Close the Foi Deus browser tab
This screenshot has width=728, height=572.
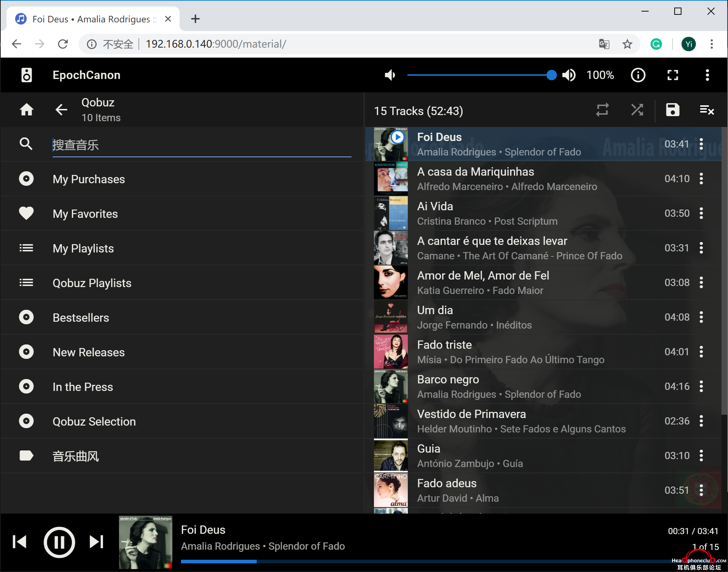[168, 19]
